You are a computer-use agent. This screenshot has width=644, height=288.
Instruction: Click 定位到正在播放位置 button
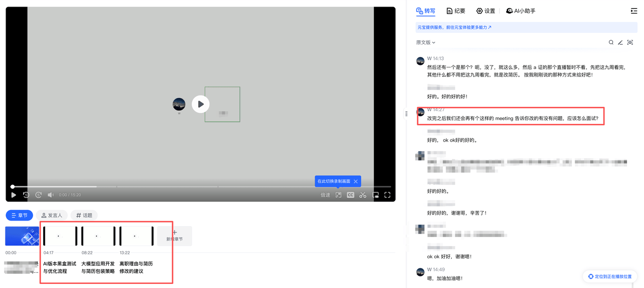610,276
